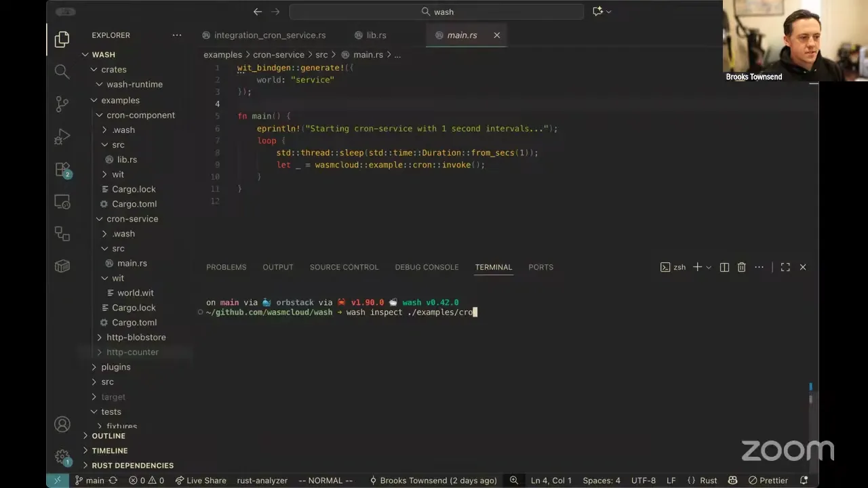Click rust-analyzer in status bar
Viewport: 868px width, 488px height.
pos(262,480)
